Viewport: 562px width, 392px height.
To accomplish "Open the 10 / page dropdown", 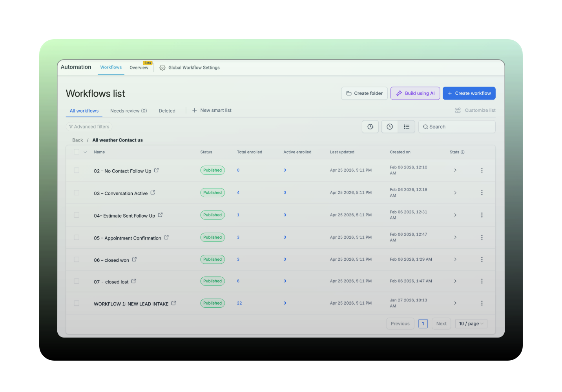I will pos(471,324).
